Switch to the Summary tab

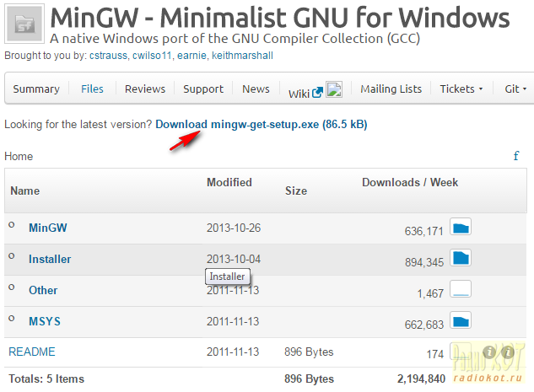coord(36,89)
